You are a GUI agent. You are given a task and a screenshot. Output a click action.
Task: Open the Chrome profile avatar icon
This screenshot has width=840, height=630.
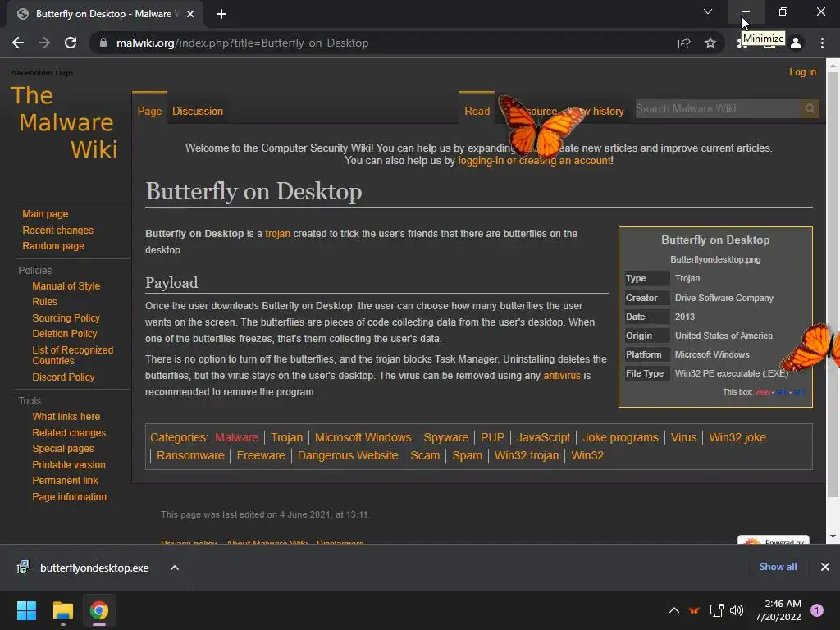coord(796,43)
